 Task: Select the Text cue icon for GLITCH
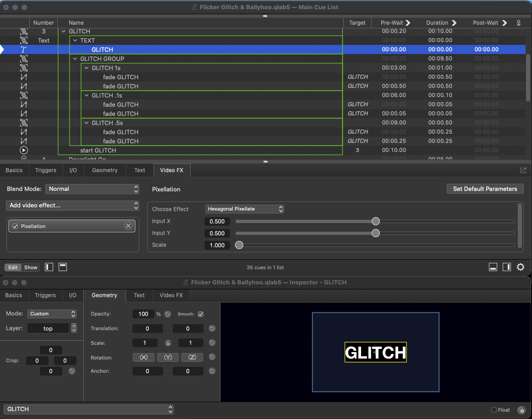click(23, 49)
